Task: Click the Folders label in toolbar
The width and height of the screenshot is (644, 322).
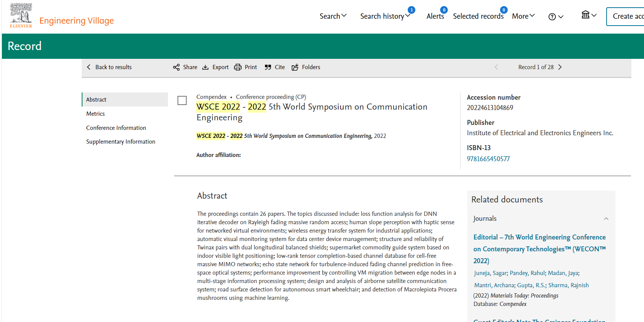Action: 311,67
